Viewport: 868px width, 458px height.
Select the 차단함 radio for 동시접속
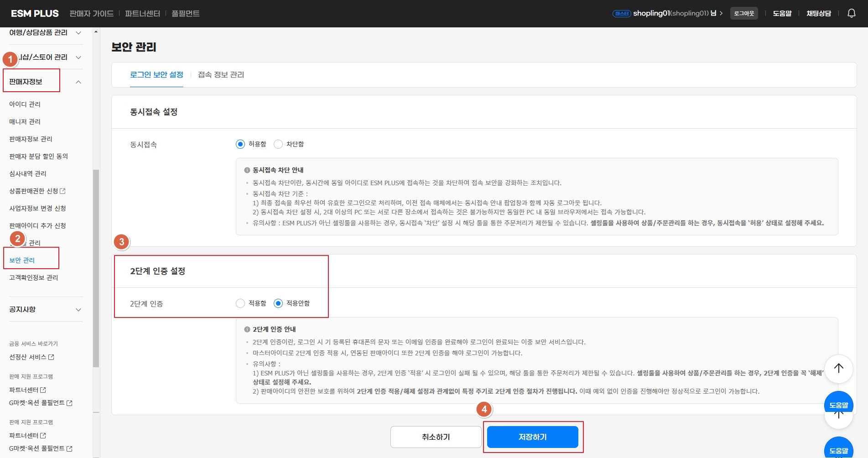pos(278,144)
